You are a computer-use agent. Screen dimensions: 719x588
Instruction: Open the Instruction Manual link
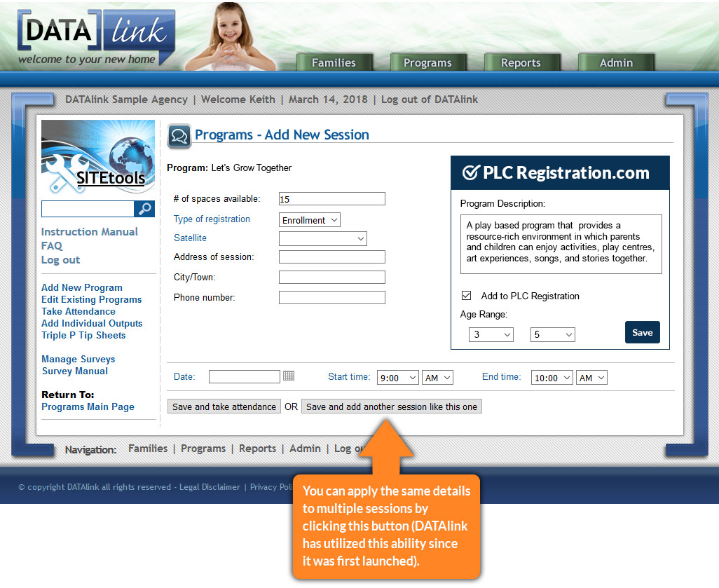click(90, 232)
